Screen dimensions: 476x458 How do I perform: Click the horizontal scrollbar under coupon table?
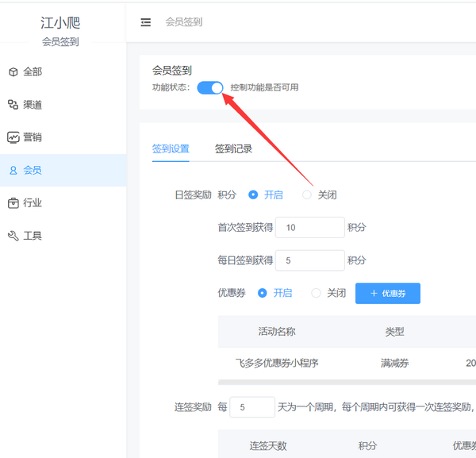tap(347, 383)
